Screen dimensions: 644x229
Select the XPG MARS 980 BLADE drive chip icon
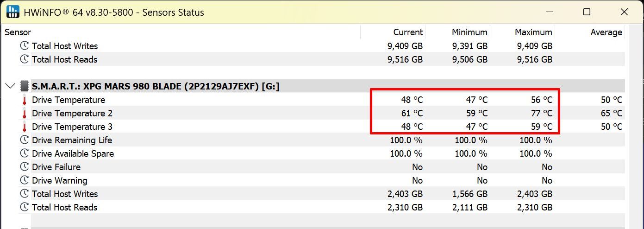pos(24,86)
